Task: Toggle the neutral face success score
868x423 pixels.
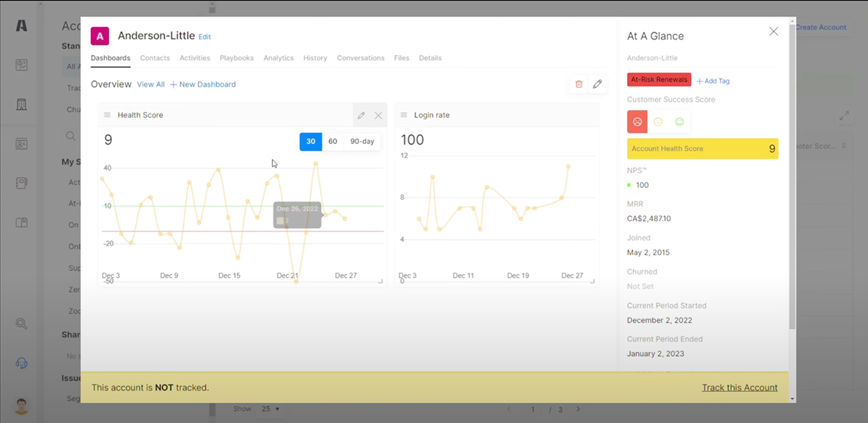Action: pos(658,121)
